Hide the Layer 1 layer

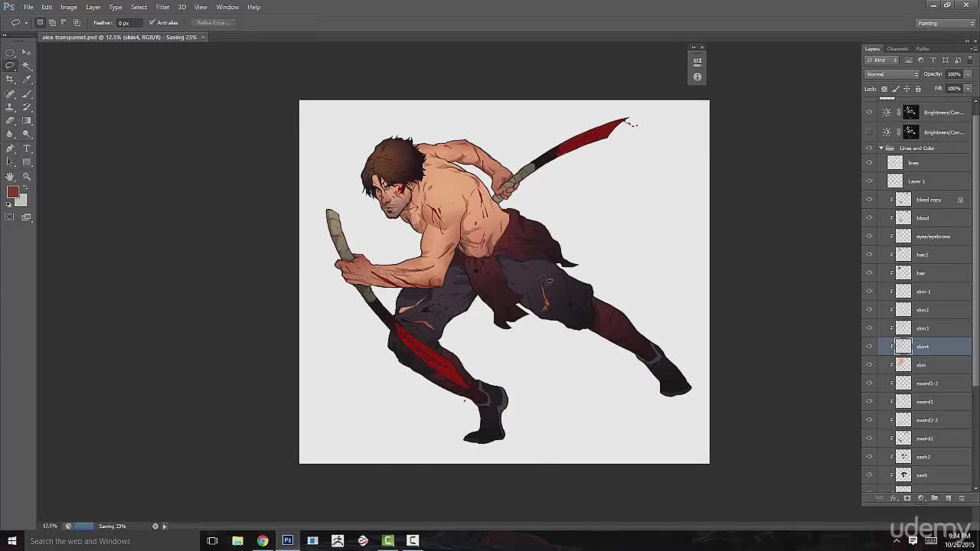pos(869,181)
